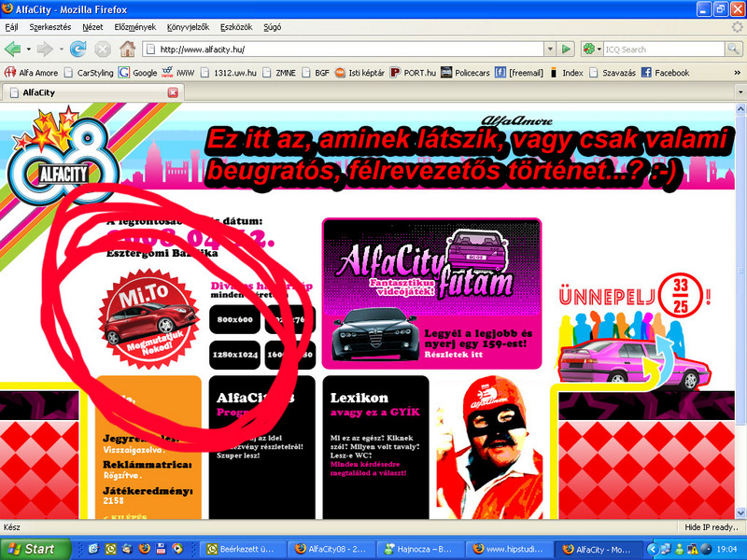Screen dimensions: 747x560
Task: Show more bookmarks chevron
Action: (737, 73)
